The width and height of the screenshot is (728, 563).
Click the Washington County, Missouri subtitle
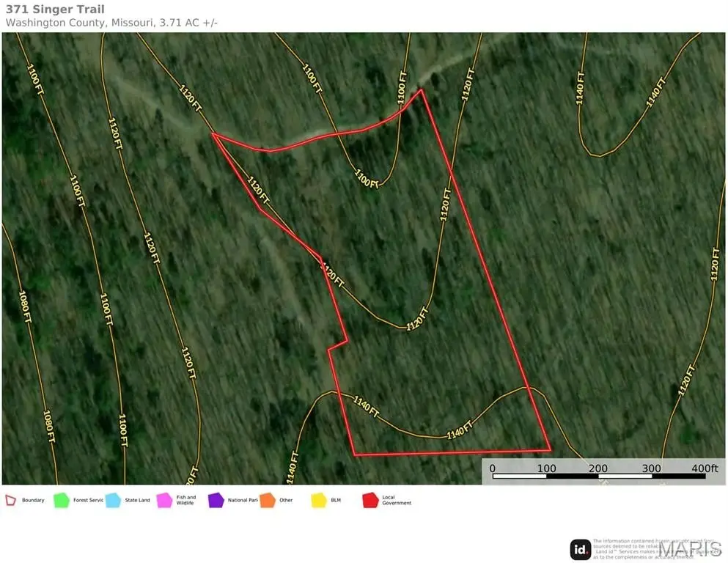point(111,23)
